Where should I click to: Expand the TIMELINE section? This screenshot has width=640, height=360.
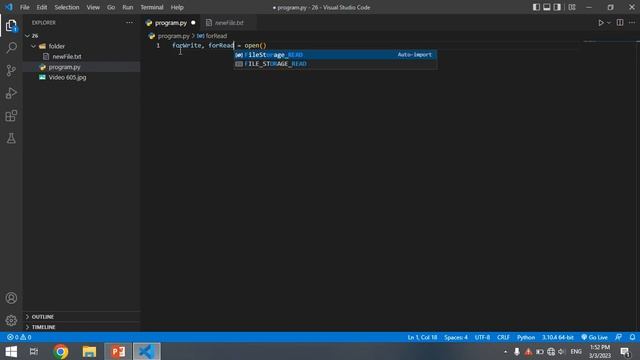[x=82, y=327]
